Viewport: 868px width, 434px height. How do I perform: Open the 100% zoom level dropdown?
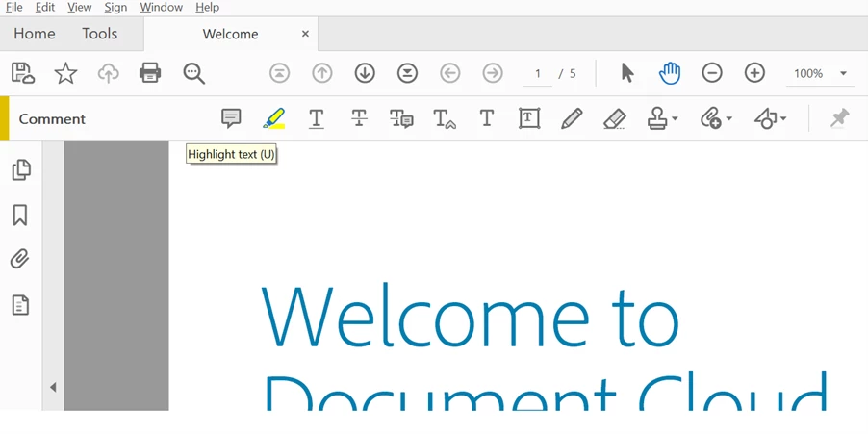(820, 74)
